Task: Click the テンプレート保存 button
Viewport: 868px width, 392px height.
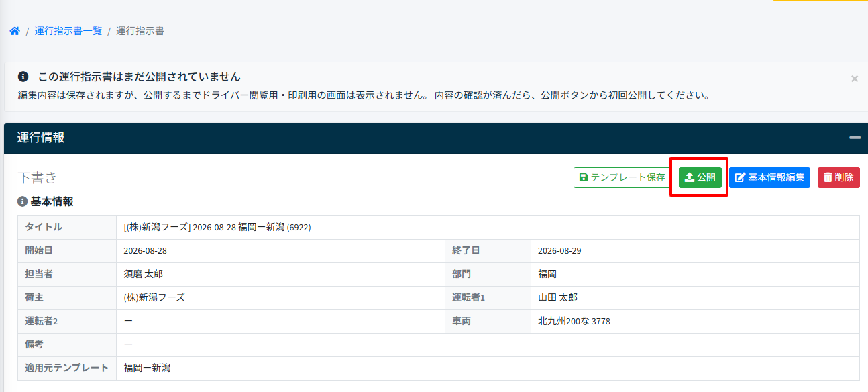Action: tap(622, 177)
